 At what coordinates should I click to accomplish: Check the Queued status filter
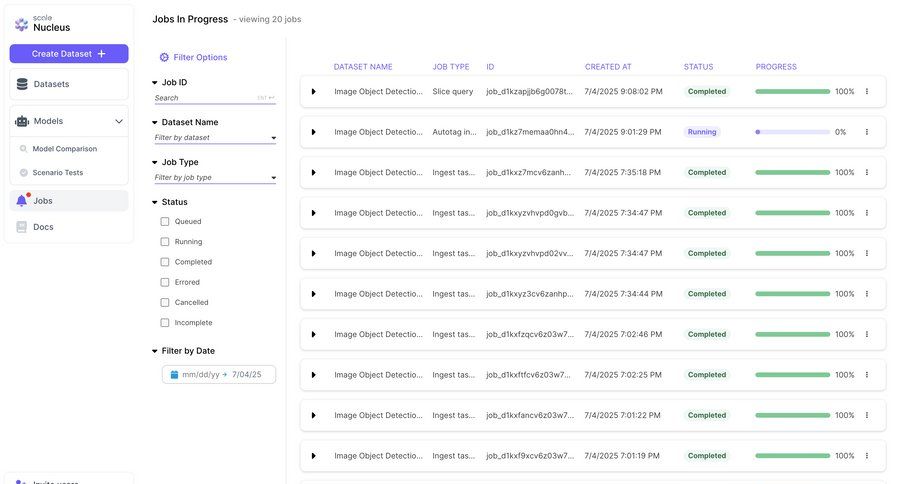165,222
